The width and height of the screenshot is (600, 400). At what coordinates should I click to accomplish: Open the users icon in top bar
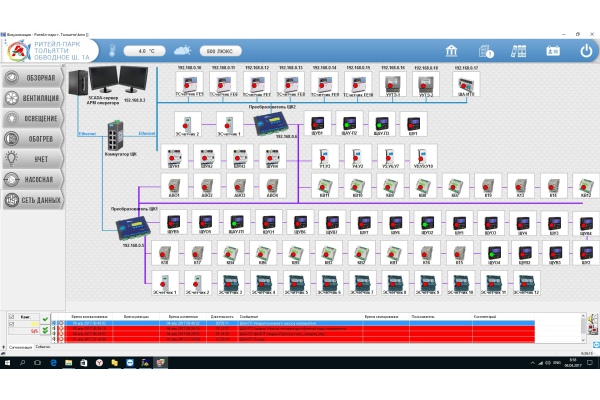[553, 50]
